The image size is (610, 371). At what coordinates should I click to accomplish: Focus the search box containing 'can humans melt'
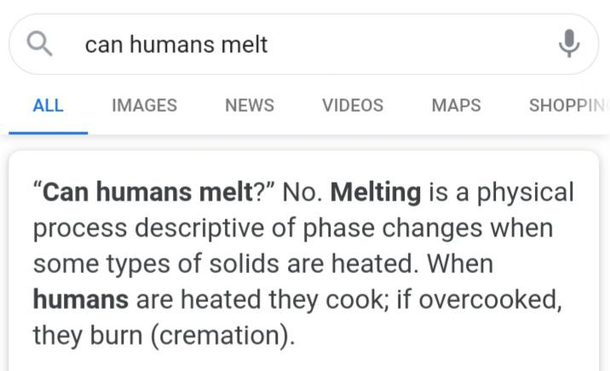click(x=303, y=44)
